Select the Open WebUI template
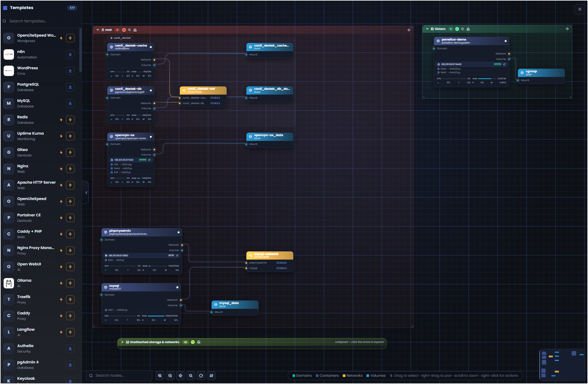The height and width of the screenshot is (384, 588). click(x=40, y=267)
